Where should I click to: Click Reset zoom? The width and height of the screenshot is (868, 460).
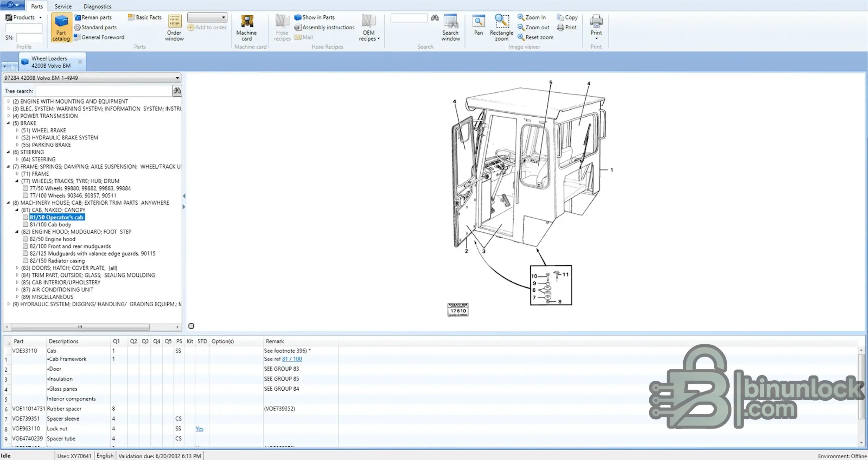(535, 37)
